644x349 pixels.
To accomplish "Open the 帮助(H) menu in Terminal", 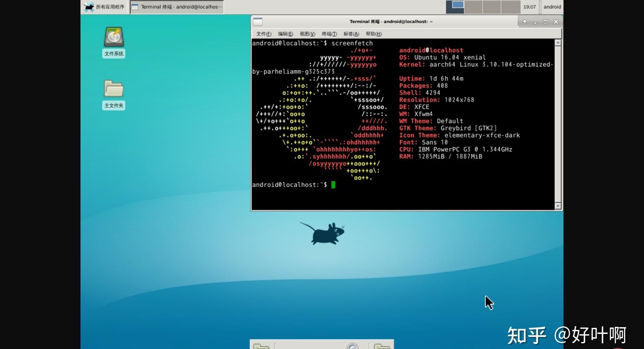I will pos(374,34).
